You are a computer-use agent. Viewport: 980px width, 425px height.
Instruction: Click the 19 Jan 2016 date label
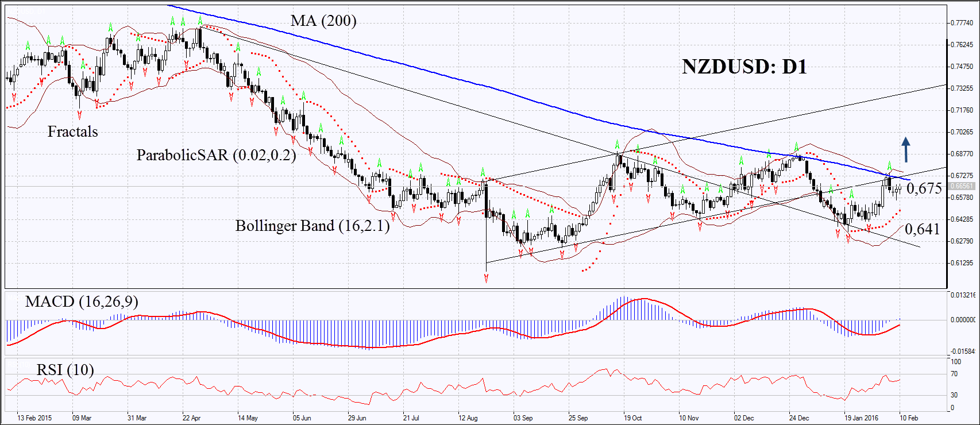861,418
